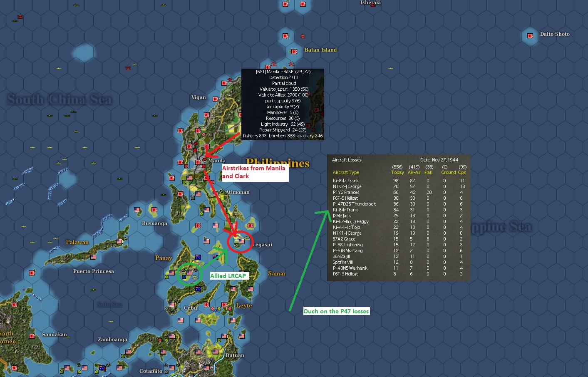Image resolution: width=588 pixels, height=377 pixels.
Task: Click the Zamboanga map label
Action: coord(112,340)
